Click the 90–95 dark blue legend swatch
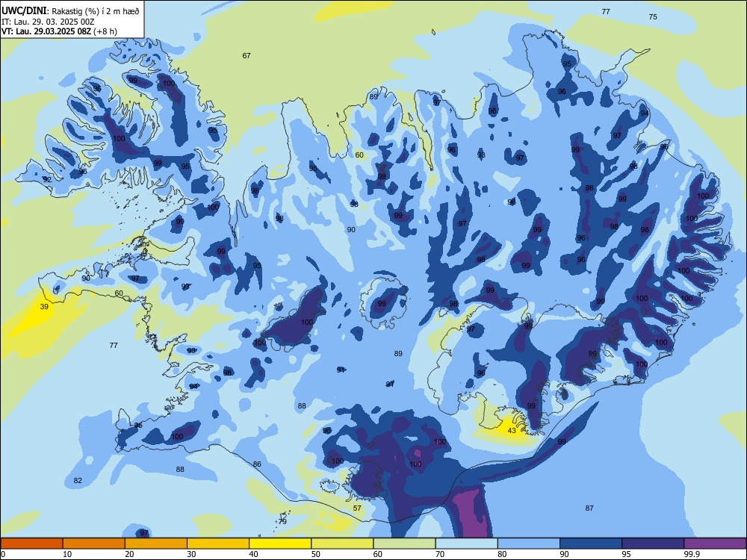Screen dimensions: 747x560 click(591, 544)
